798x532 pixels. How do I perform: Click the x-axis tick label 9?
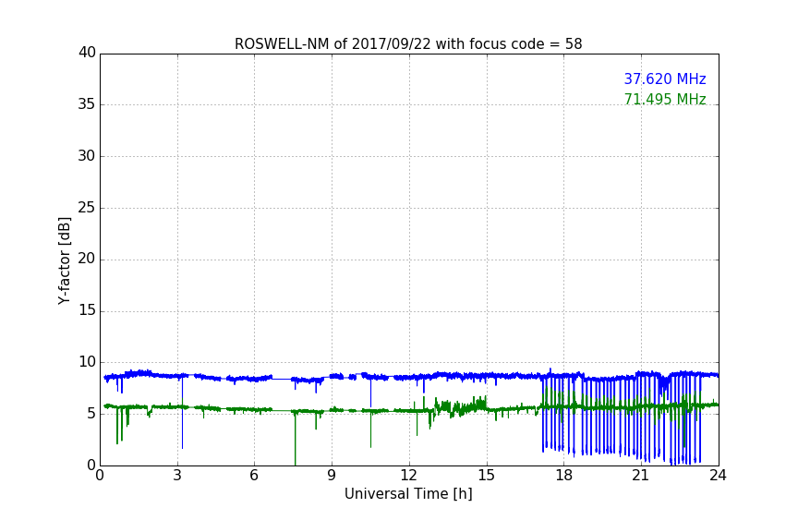click(x=332, y=476)
